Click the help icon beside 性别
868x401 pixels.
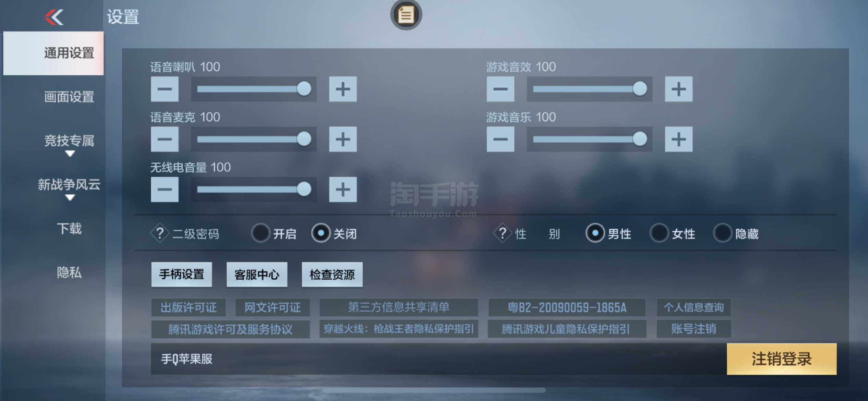503,233
